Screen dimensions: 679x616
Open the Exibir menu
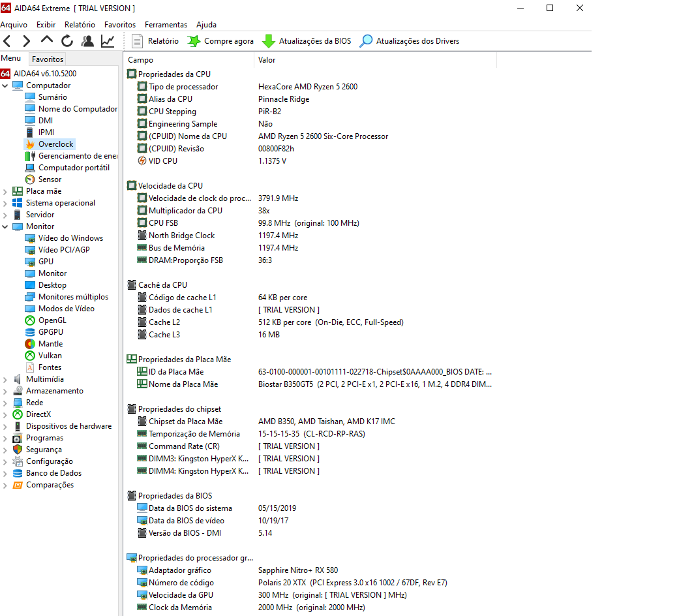[46, 25]
